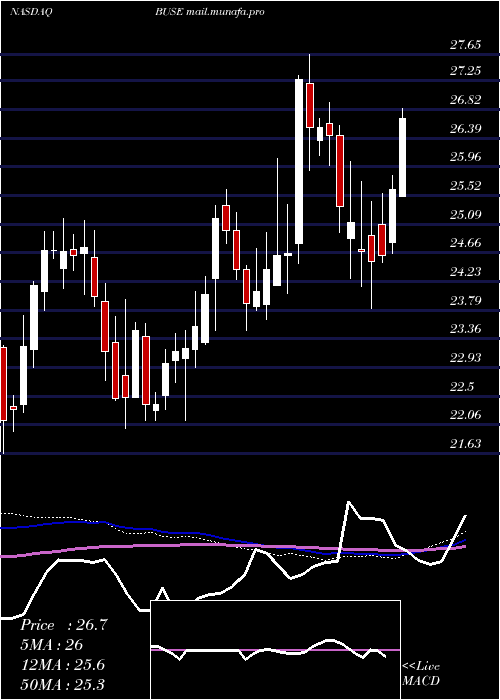The height and width of the screenshot is (700, 500).
Task: Click the 24.23 price axis label
Action: 465,271
